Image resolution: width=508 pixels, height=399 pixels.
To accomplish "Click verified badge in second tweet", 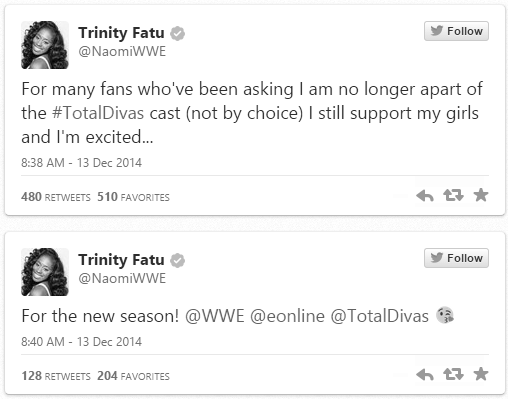I will (x=177, y=261).
